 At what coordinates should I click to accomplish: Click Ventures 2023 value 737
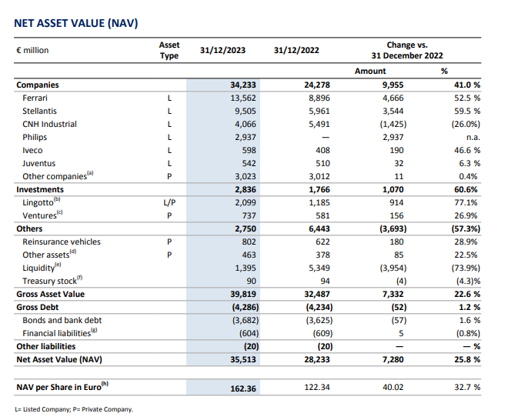coord(249,215)
